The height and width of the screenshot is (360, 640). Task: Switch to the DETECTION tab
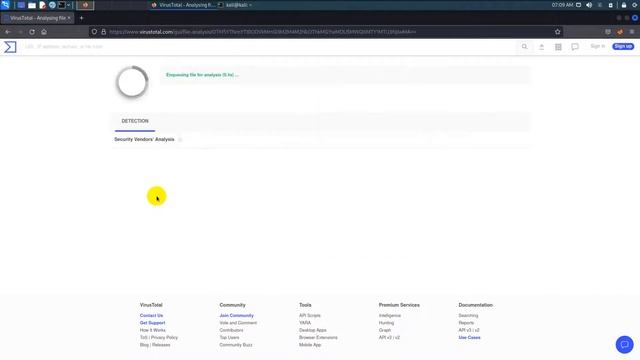click(135, 121)
